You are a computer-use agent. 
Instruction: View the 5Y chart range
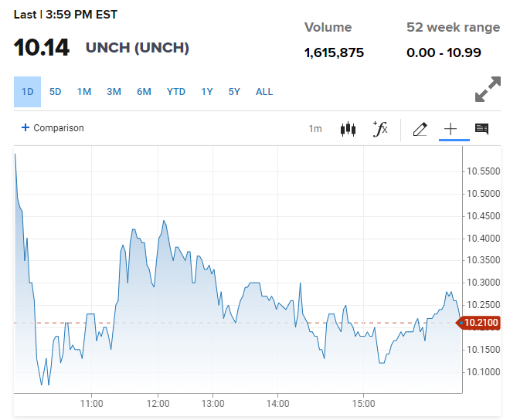point(234,92)
